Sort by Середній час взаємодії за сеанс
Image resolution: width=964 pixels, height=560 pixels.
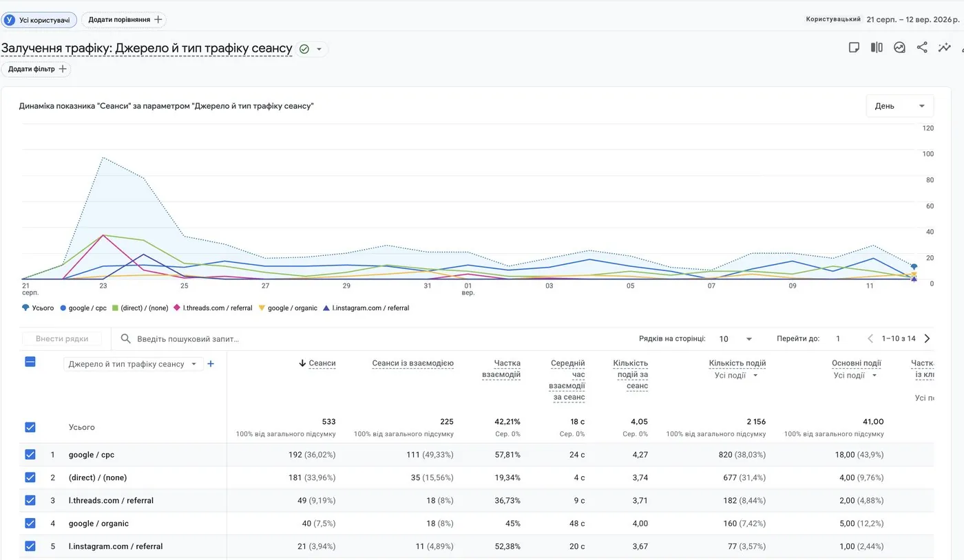[x=568, y=380]
